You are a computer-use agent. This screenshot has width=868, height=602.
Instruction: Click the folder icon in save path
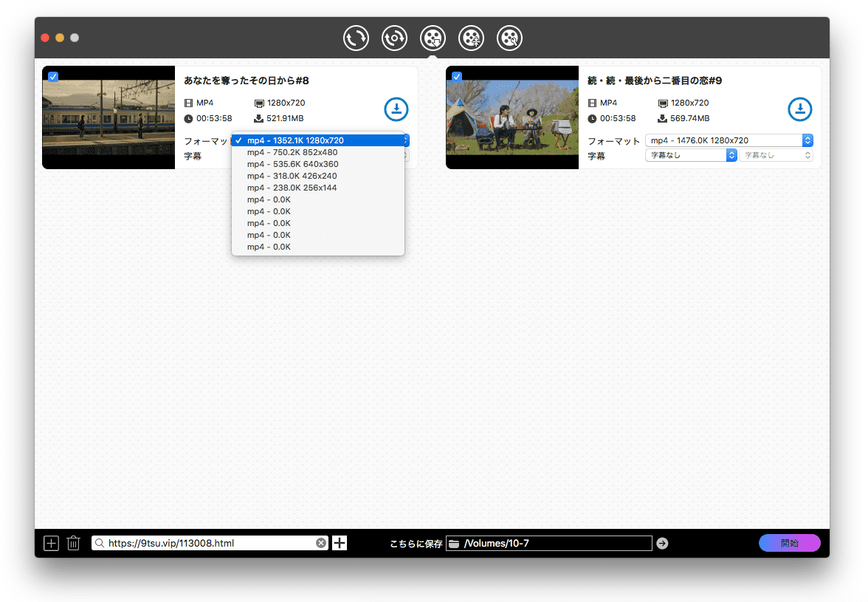point(454,544)
